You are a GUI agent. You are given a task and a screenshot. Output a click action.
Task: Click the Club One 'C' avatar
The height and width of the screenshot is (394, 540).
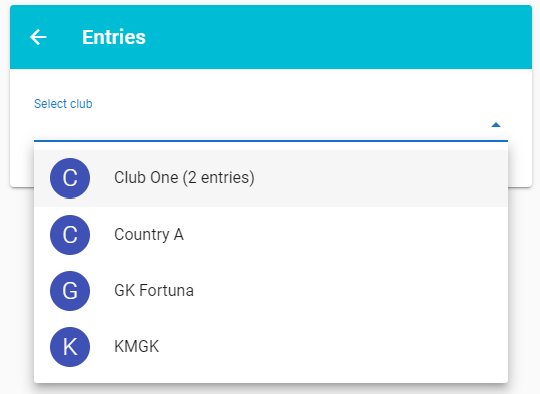(70, 178)
